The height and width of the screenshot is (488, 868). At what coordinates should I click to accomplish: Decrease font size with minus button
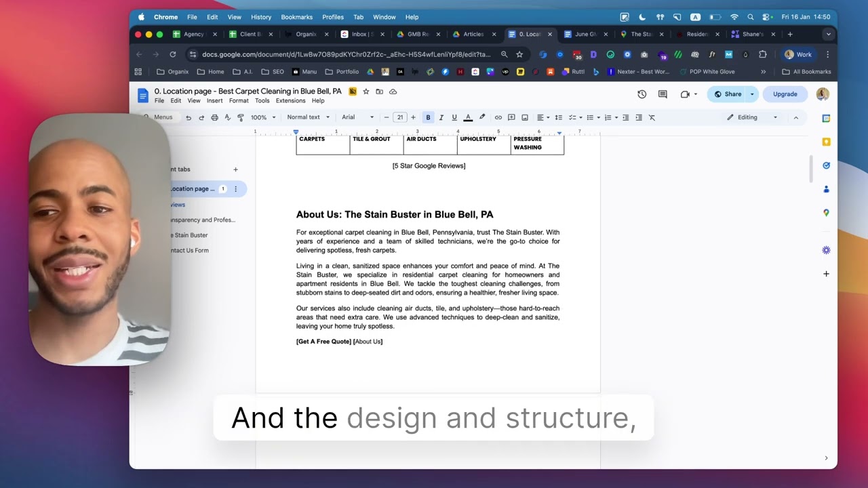click(x=387, y=117)
